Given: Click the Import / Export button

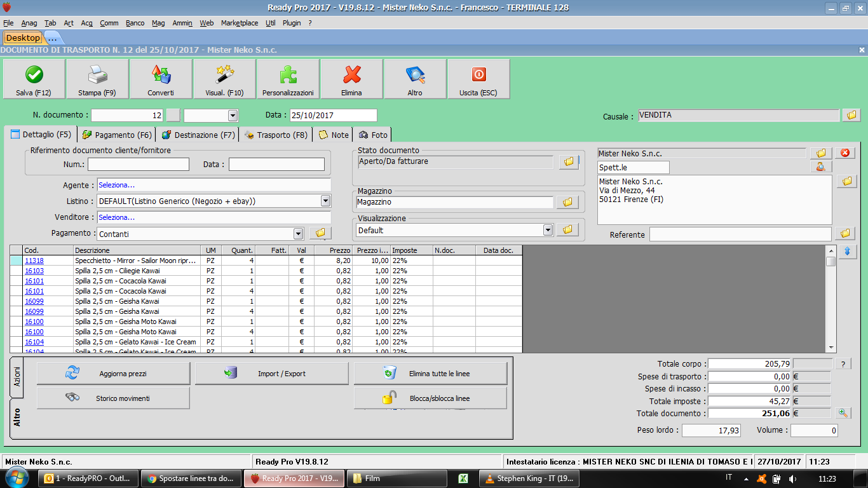Looking at the screenshot, I should pyautogui.click(x=271, y=374).
